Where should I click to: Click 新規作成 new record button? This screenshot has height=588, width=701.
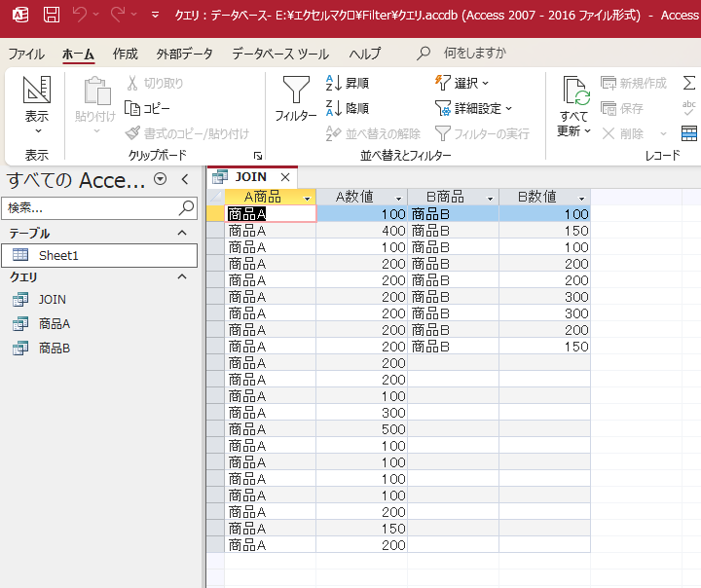point(633,83)
